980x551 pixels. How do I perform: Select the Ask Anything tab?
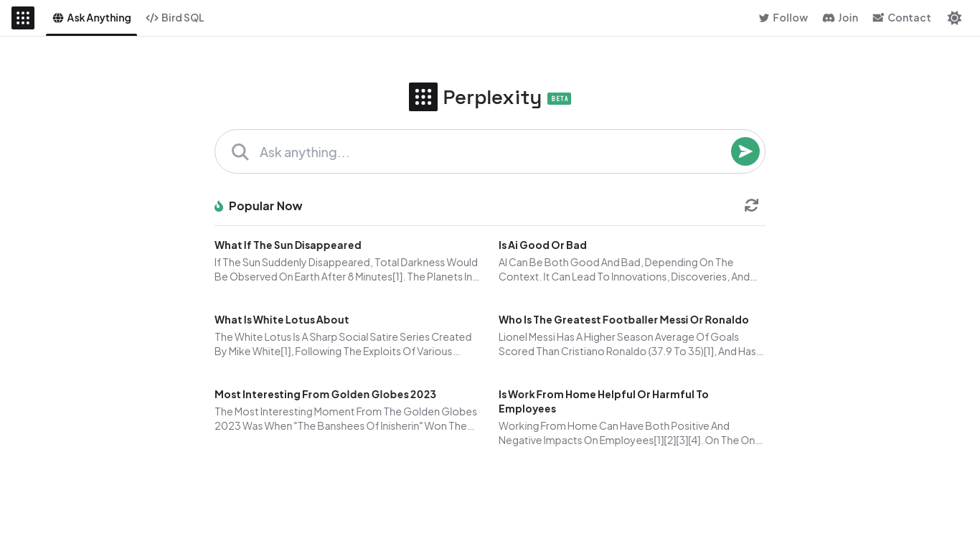91,18
